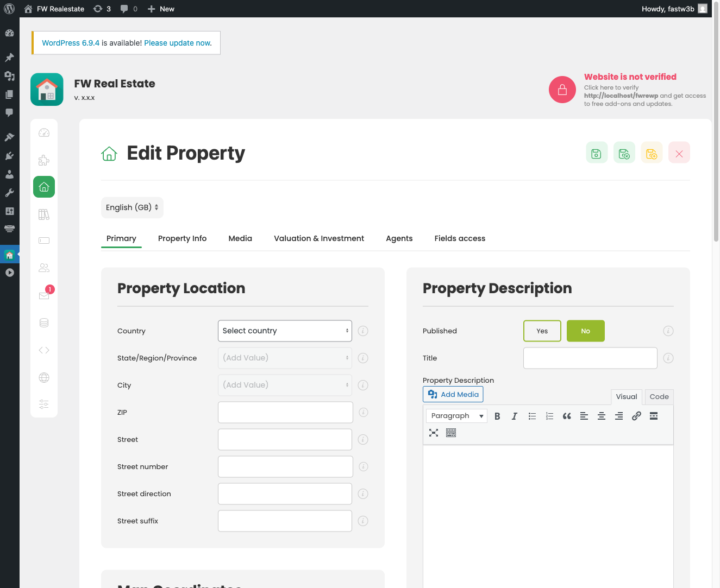Select the globe icon in sidebar
Viewport: 720px width, 588px height.
tap(44, 377)
